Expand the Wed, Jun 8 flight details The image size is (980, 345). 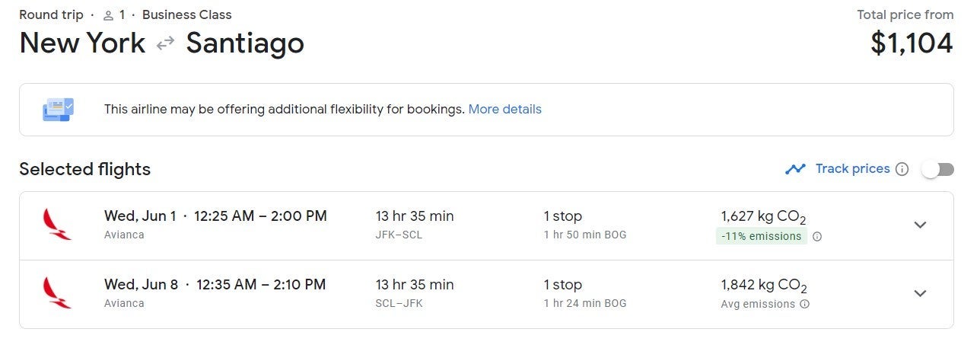pyautogui.click(x=920, y=293)
